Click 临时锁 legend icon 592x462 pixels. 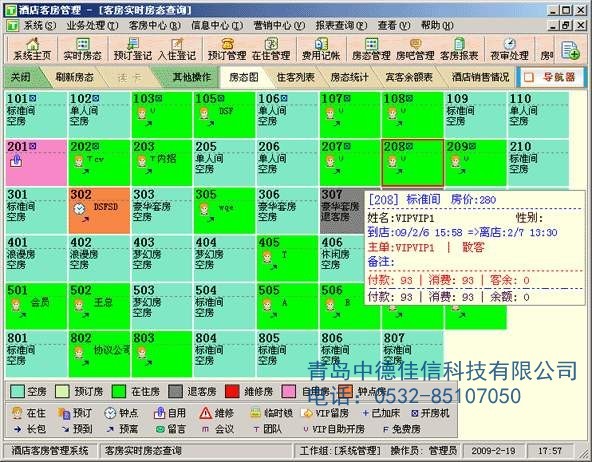[x=256, y=413]
